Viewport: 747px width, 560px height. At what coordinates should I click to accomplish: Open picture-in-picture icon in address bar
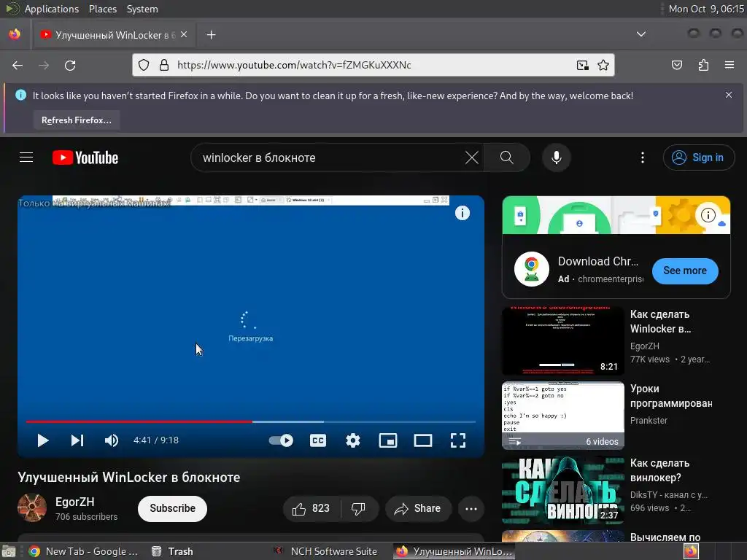(x=582, y=65)
